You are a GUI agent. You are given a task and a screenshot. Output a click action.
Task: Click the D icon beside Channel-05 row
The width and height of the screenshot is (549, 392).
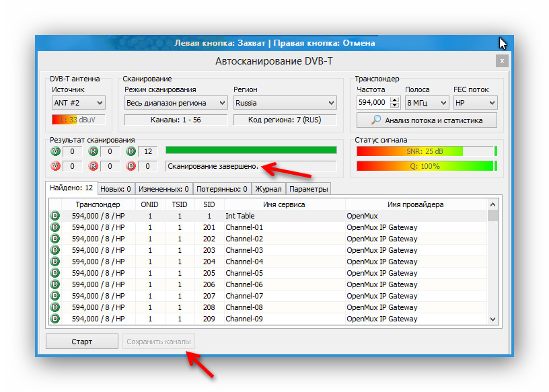(x=55, y=273)
